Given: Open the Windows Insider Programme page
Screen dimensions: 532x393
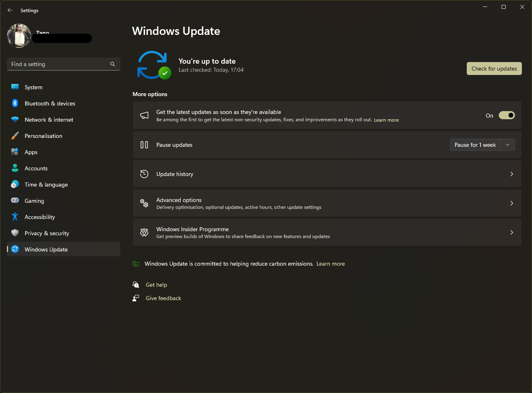Looking at the screenshot, I should pyautogui.click(x=327, y=232).
